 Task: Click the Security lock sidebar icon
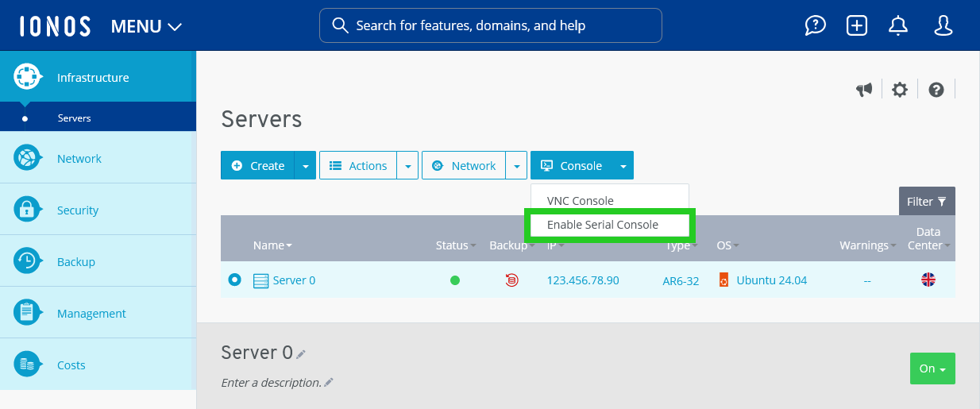[x=27, y=210]
